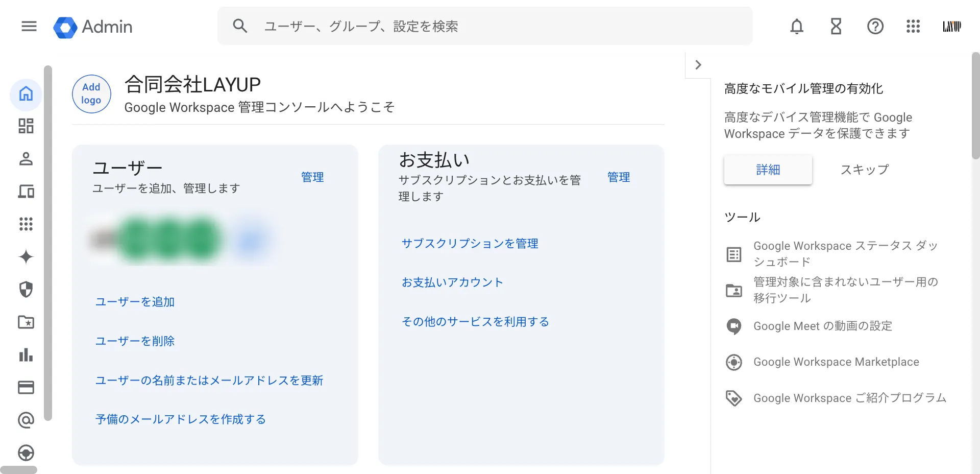This screenshot has width=980, height=474.
Task: Open the Devices sidebar icon
Action: tap(26, 192)
